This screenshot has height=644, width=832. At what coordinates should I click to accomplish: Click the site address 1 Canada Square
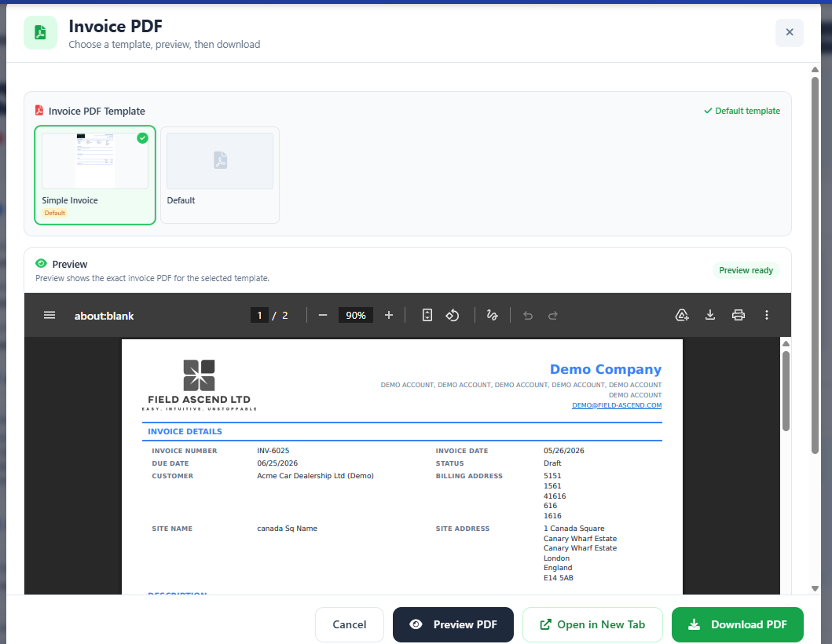(x=574, y=529)
